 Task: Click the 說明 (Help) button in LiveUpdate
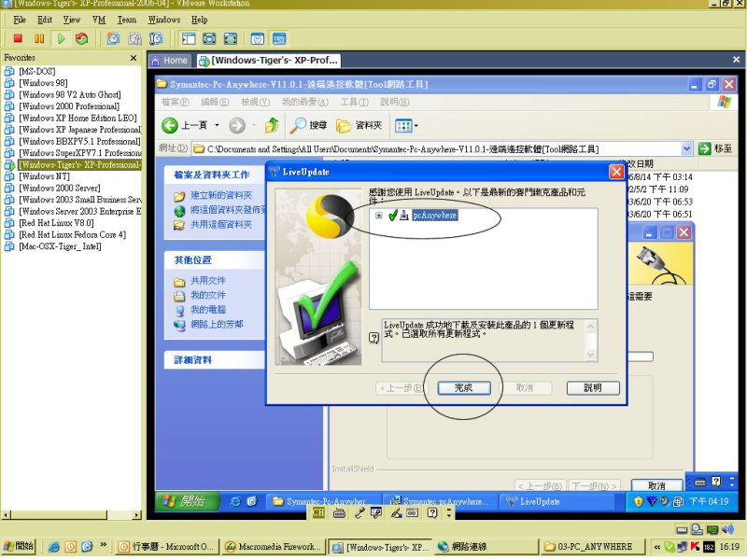pyautogui.click(x=593, y=387)
